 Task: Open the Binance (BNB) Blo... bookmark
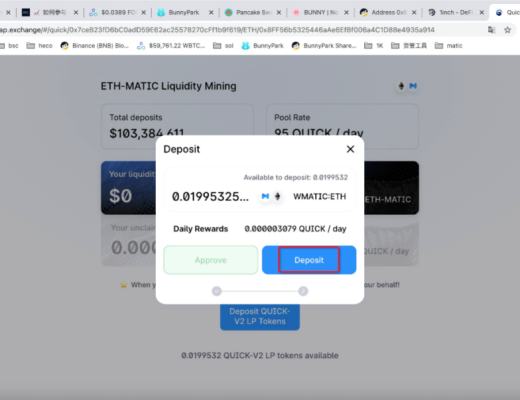(95, 46)
